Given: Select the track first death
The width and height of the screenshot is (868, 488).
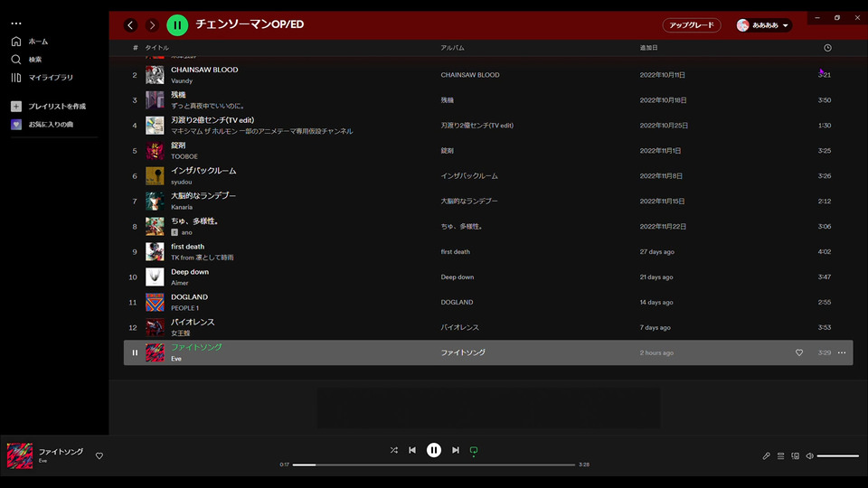Looking at the screenshot, I should pos(188,247).
